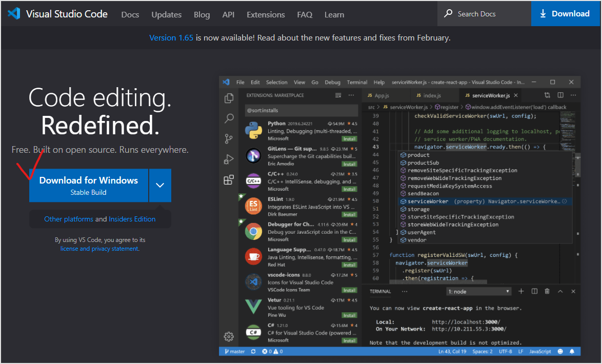The width and height of the screenshot is (602, 364).
Task: Open the Docs navigation item
Action: [130, 14]
